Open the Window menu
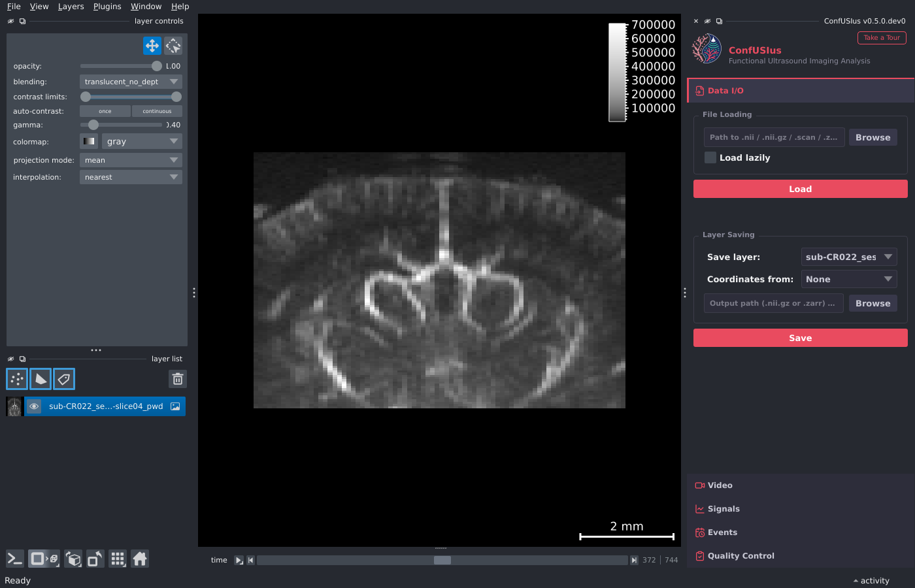915x588 pixels. pyautogui.click(x=146, y=7)
